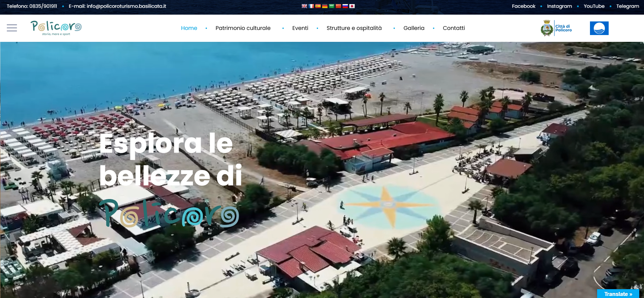Visit the Instagram link
The image size is (644, 298).
[x=559, y=6]
